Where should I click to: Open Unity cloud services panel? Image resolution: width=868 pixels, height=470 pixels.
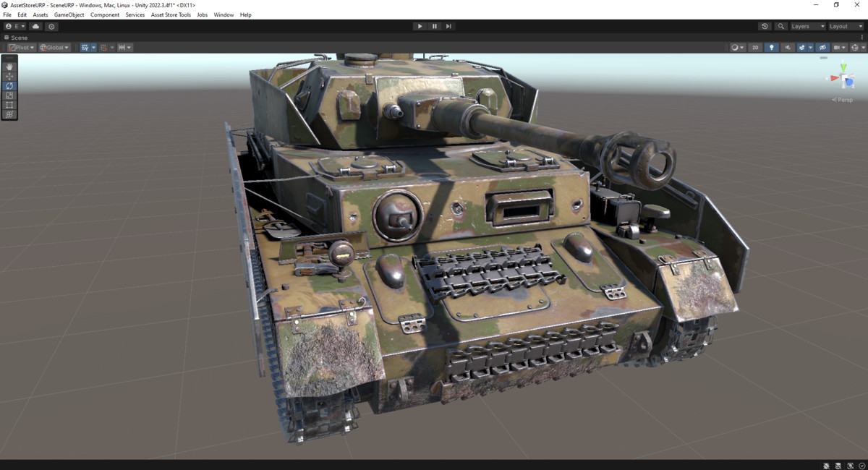click(x=35, y=26)
